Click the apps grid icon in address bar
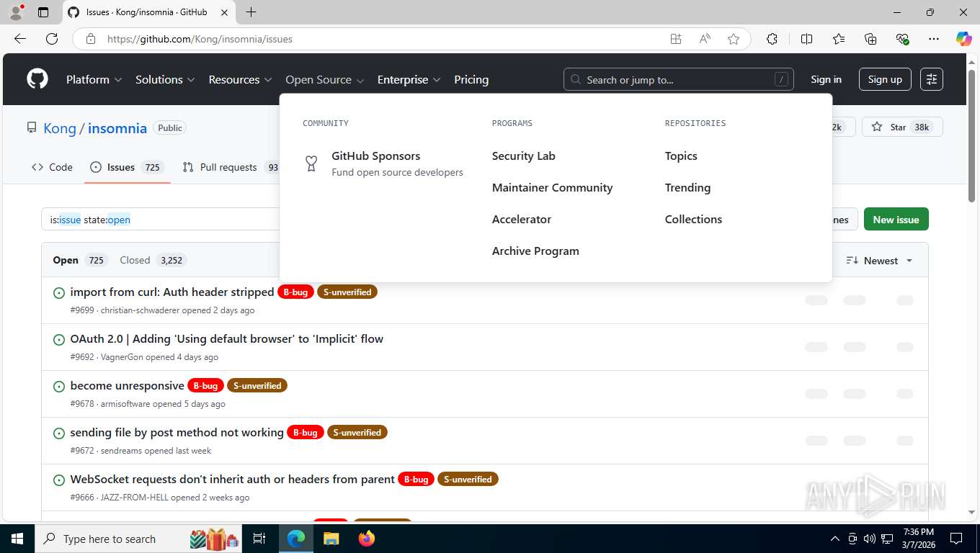This screenshot has height=553, width=980. click(676, 39)
